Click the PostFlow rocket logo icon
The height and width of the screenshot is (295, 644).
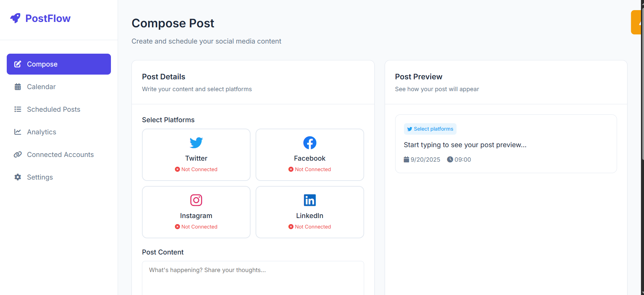[15, 18]
